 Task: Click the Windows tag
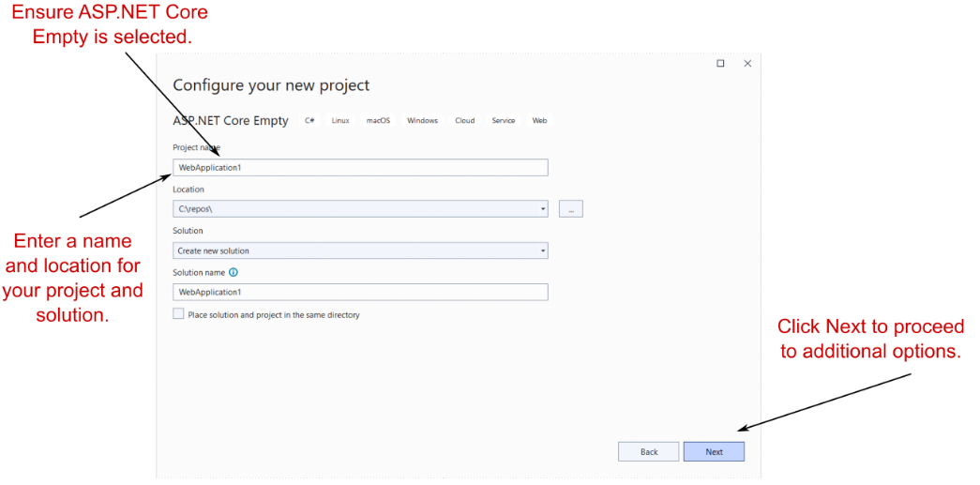pos(423,121)
